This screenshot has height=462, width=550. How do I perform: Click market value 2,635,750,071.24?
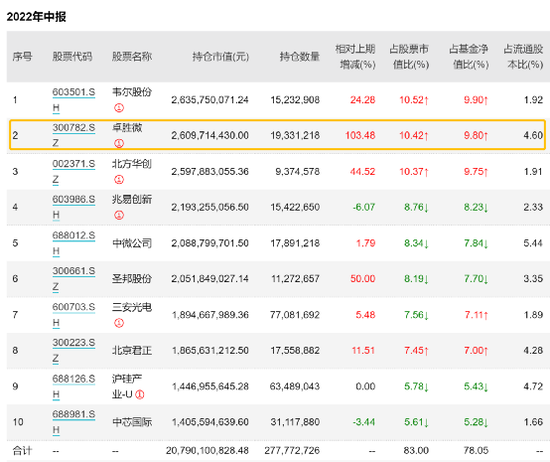pos(210,100)
